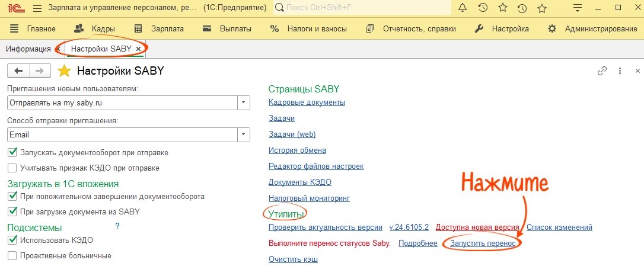The width and height of the screenshot is (644, 266).
Task: Uncheck 'Запускать документооборот при отправке'
Action: (x=12, y=153)
